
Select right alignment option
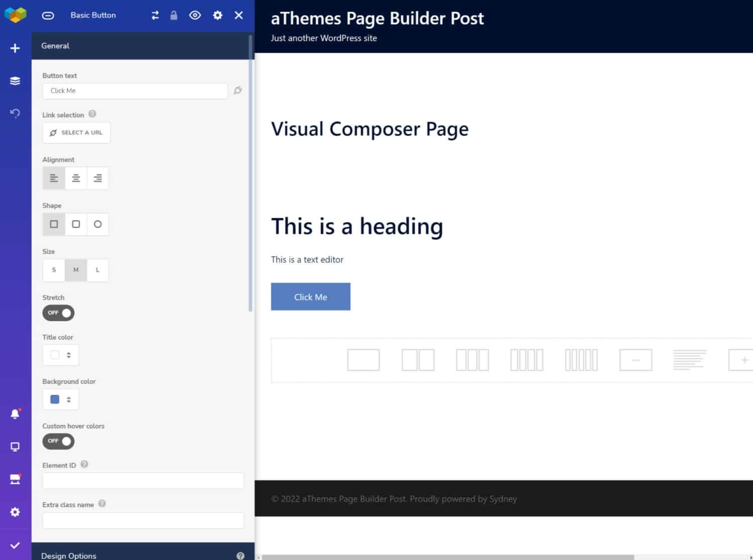(98, 178)
